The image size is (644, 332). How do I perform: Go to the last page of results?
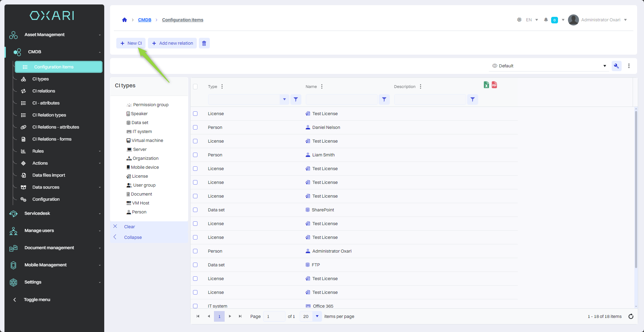(240, 316)
